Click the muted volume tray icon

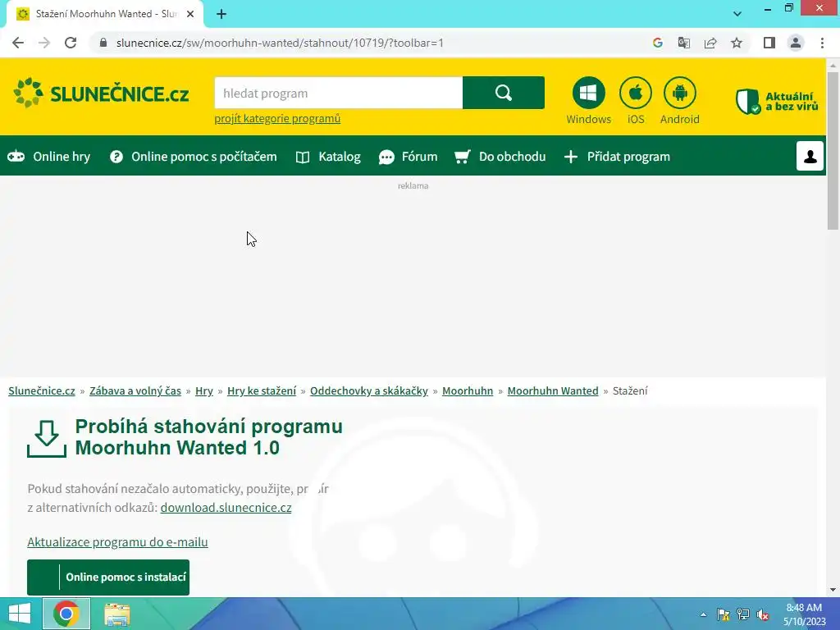coord(763,614)
